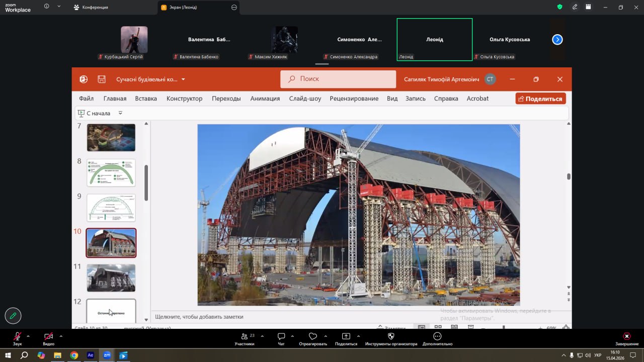Expand participants options arrow beside Участники
The height and width of the screenshot is (362, 644).
point(262,336)
